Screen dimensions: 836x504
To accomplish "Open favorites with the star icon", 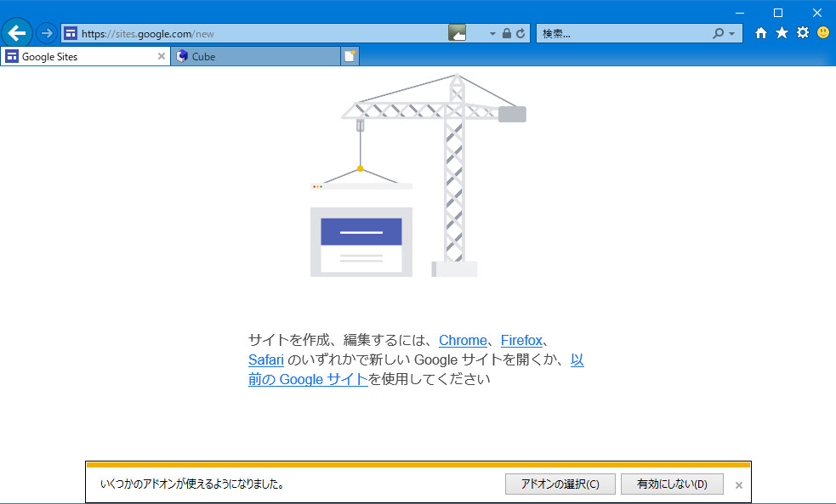I will click(x=782, y=33).
